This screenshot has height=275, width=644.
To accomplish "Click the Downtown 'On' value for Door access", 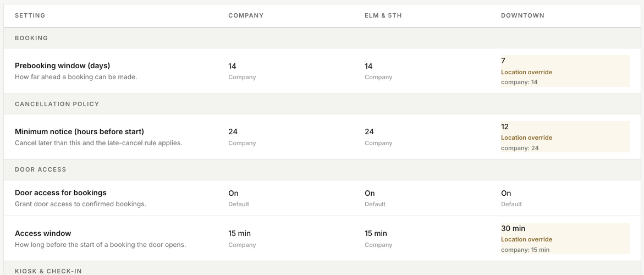I will [506, 193].
